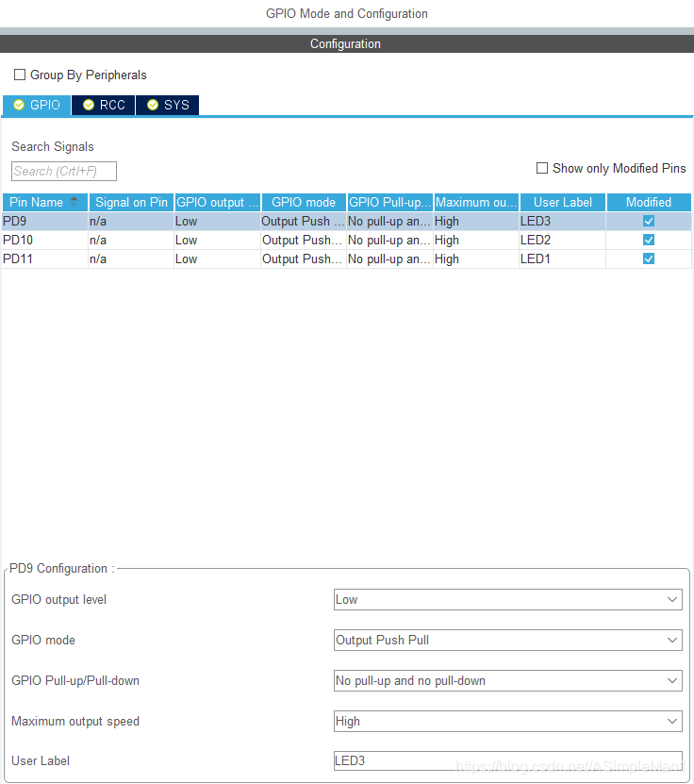Click PD10 row High speed cell
Image resolution: width=694 pixels, height=784 pixels.
(476, 240)
